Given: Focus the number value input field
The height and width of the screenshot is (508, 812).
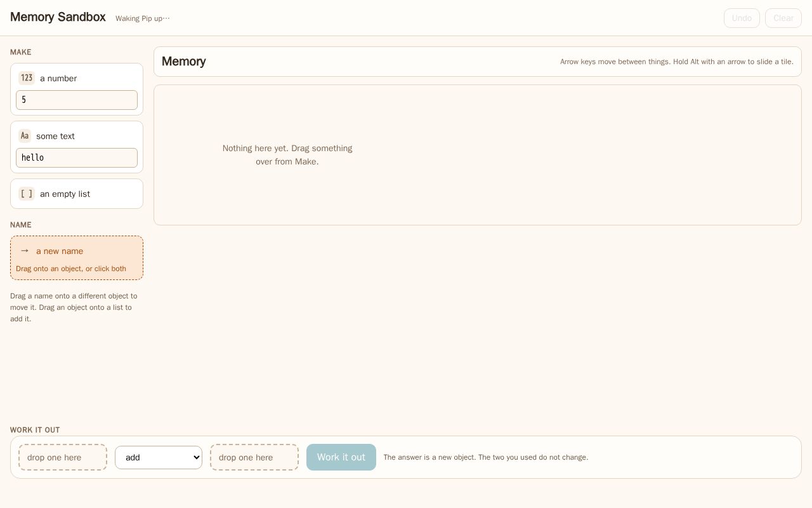Looking at the screenshot, I should click(77, 100).
